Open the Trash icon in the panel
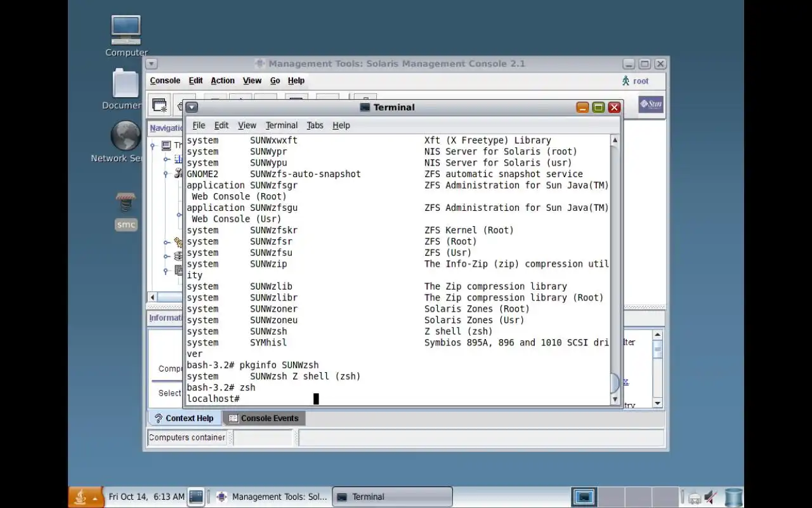The width and height of the screenshot is (812, 508). [733, 497]
